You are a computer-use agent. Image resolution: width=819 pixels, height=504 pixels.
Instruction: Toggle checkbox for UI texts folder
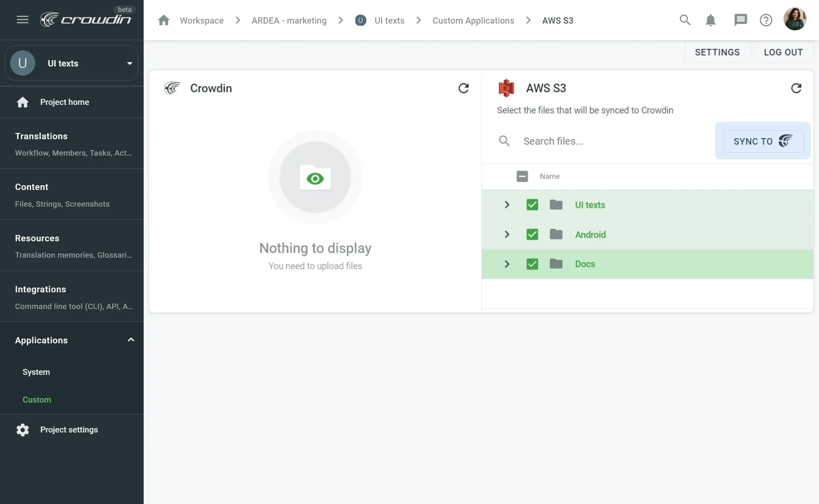[x=532, y=205]
